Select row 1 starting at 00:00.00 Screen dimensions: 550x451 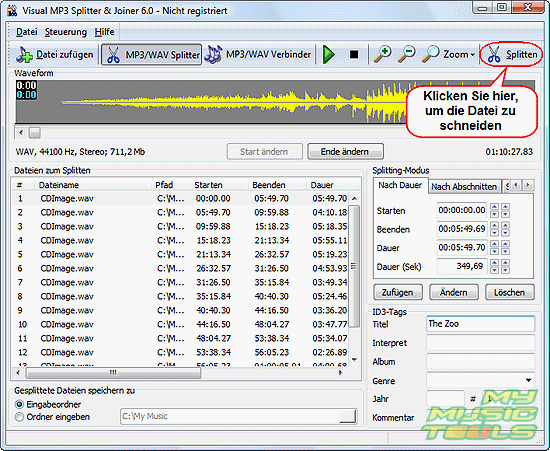pos(181,198)
